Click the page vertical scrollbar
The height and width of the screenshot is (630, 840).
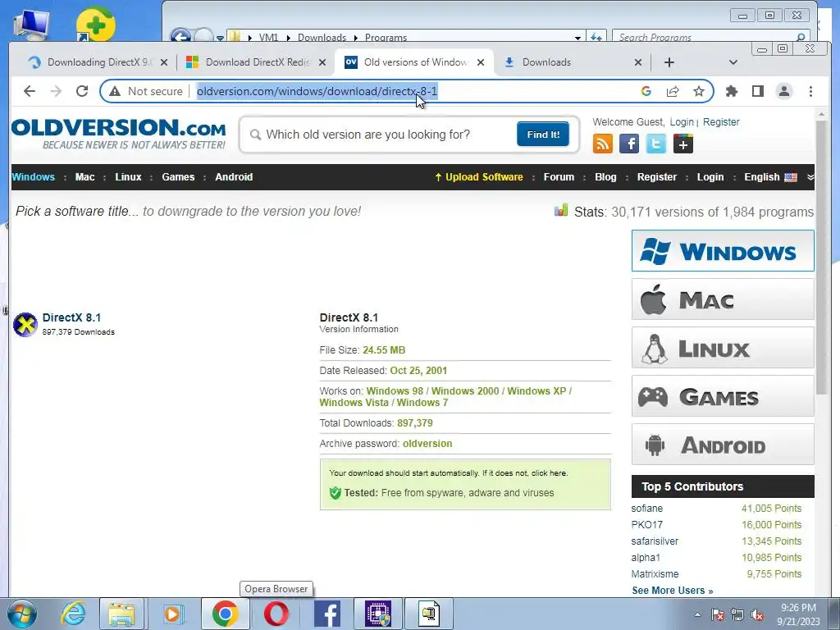coord(820,257)
